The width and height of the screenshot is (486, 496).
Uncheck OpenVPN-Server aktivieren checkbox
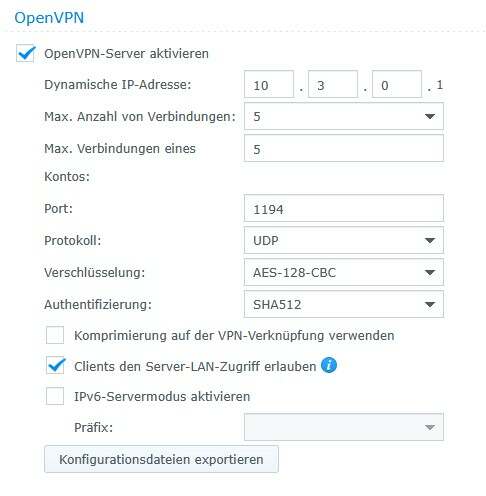pyautogui.click(x=25, y=53)
